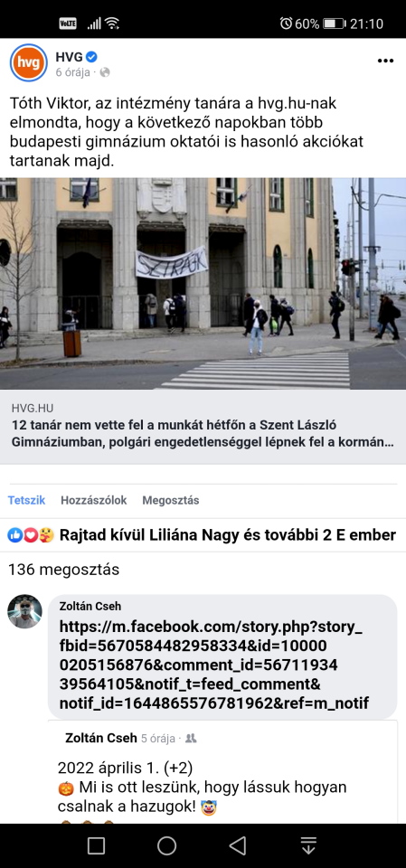
Task: Open the hvg.hu article headline link
Action: [203, 434]
